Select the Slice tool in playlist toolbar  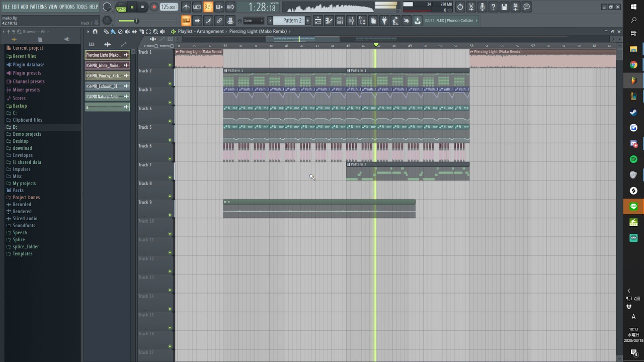pyautogui.click(x=141, y=32)
